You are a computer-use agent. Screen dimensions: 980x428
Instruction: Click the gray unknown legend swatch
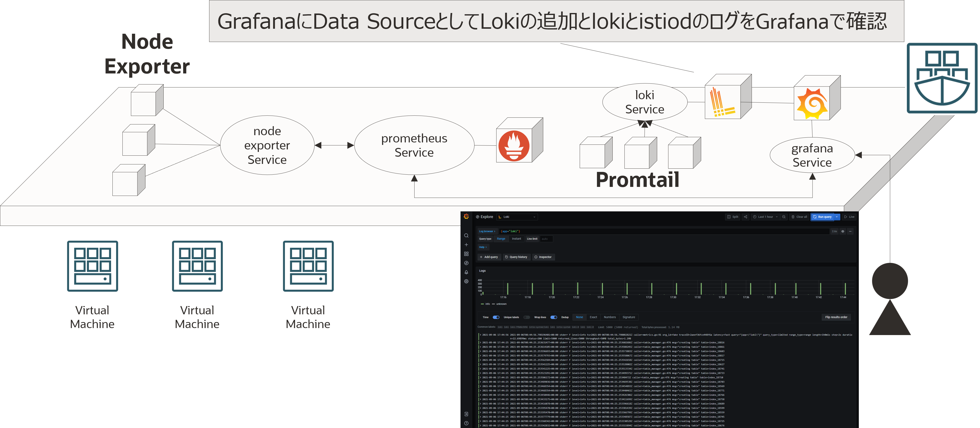tap(493, 304)
